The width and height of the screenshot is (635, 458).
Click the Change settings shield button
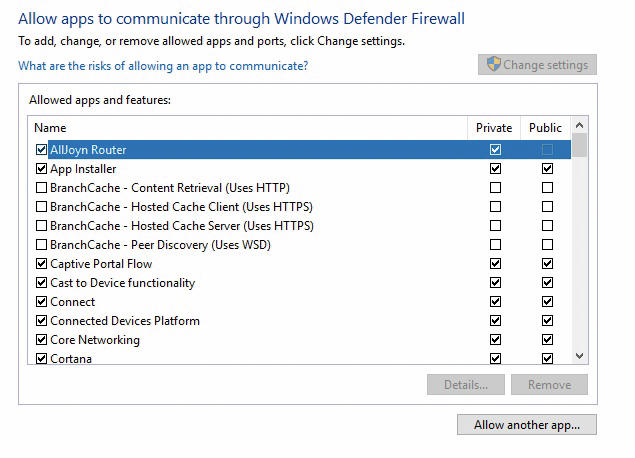click(537, 65)
